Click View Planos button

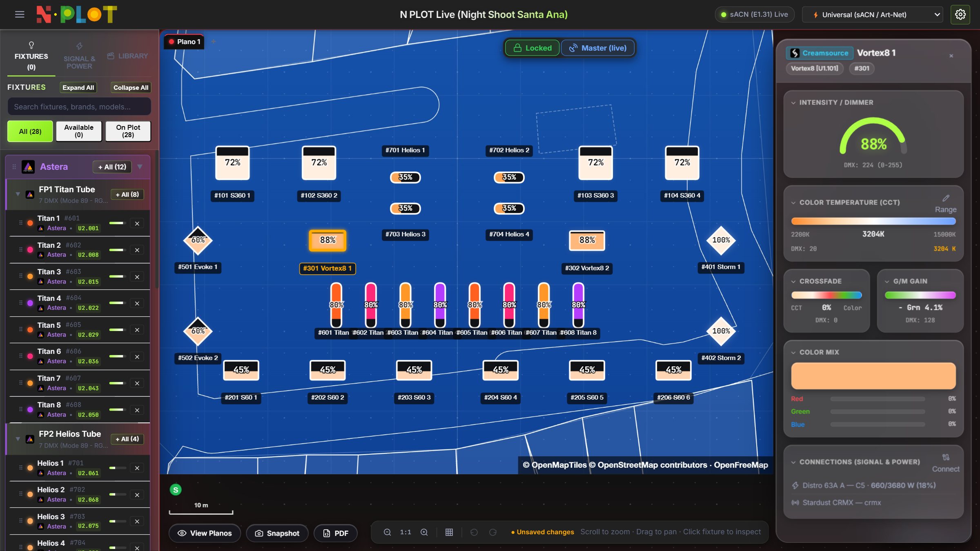205,533
